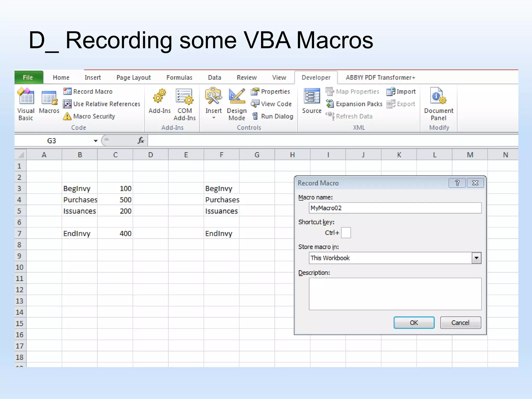Toggle Use Relative References
This screenshot has width=532, height=399.
102,104
